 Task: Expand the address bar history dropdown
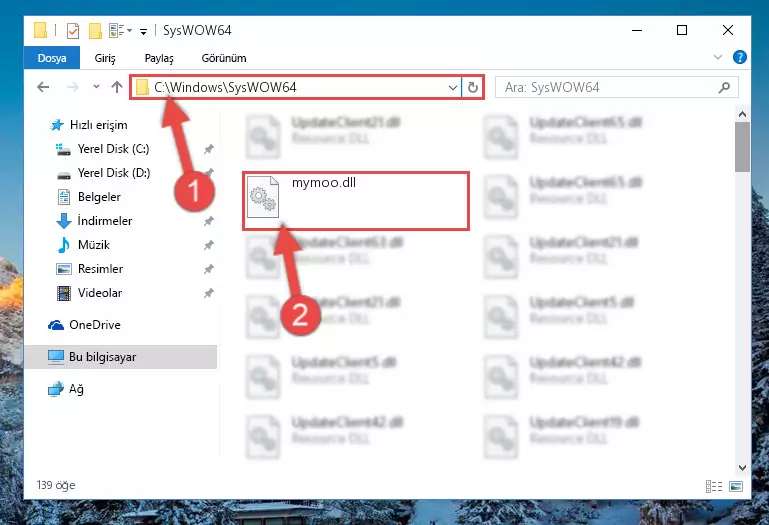pos(453,87)
